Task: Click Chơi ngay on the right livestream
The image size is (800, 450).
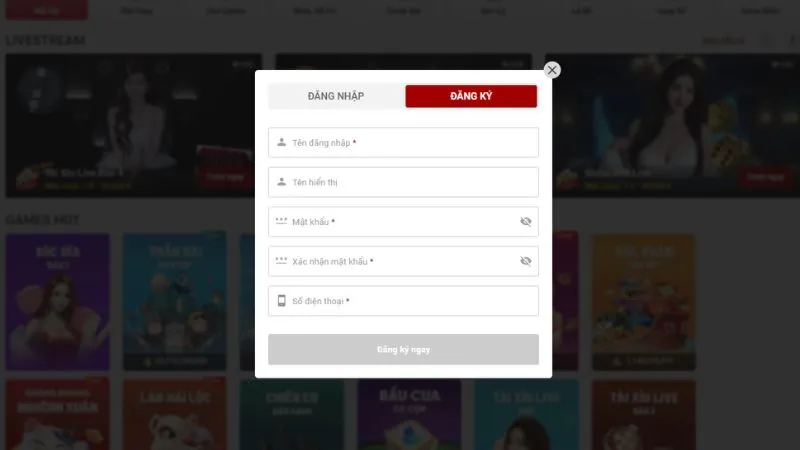Action: click(765, 177)
